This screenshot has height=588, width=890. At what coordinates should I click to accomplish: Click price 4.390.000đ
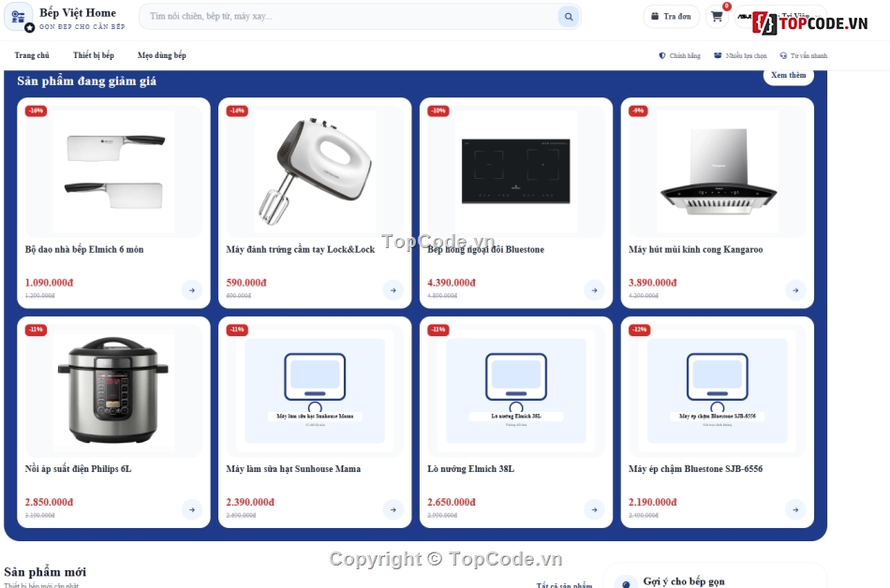point(452,283)
